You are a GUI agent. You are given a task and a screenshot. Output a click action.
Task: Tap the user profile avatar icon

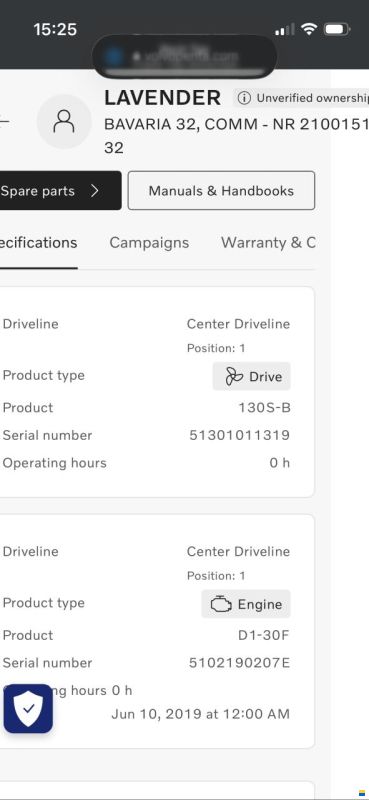64,122
